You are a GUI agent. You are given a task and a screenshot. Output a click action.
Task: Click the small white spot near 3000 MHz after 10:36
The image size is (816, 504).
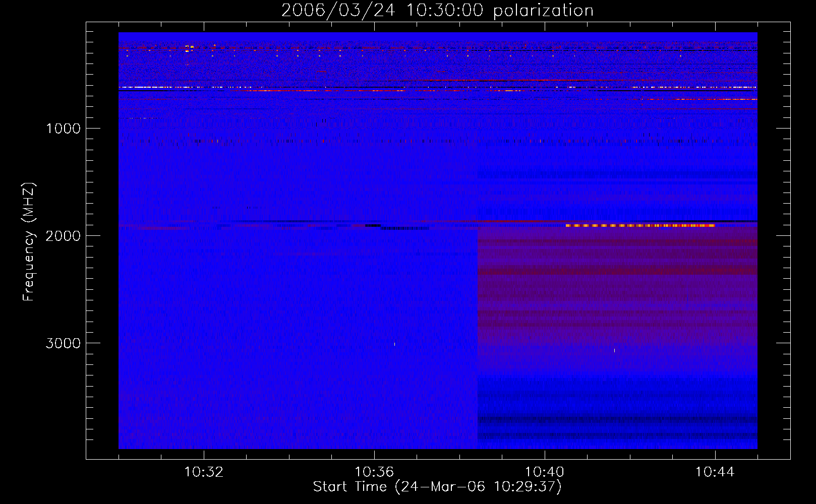[x=394, y=344]
